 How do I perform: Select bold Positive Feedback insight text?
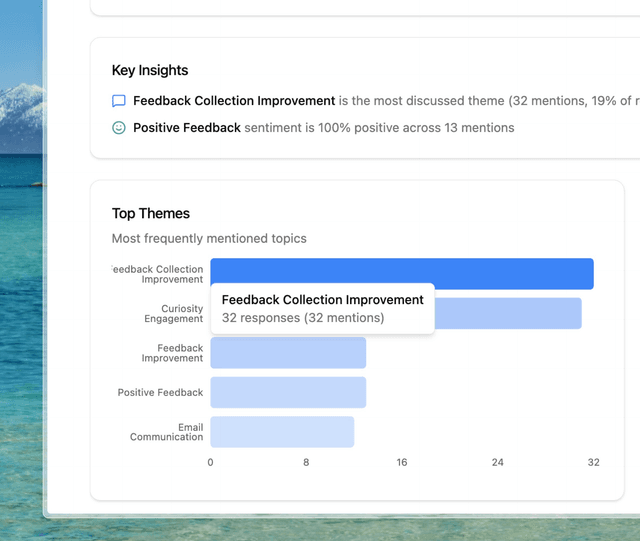pos(187,128)
